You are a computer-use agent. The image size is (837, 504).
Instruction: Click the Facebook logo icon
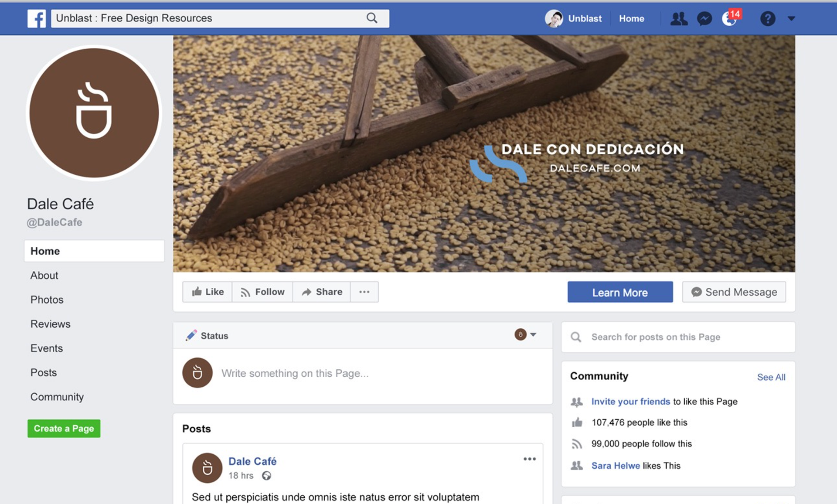click(37, 19)
